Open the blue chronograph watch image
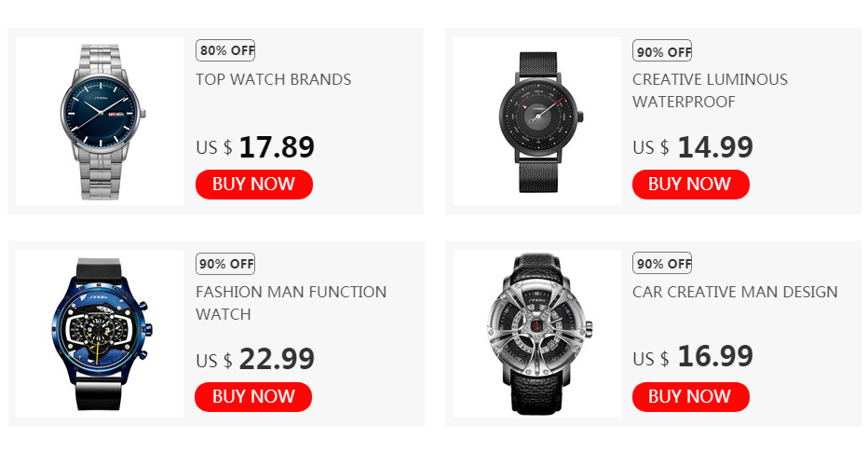868x453 pixels. pyautogui.click(x=100, y=334)
